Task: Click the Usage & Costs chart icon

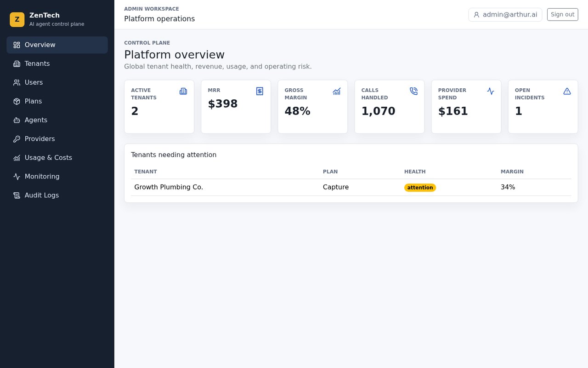Action: point(17,158)
